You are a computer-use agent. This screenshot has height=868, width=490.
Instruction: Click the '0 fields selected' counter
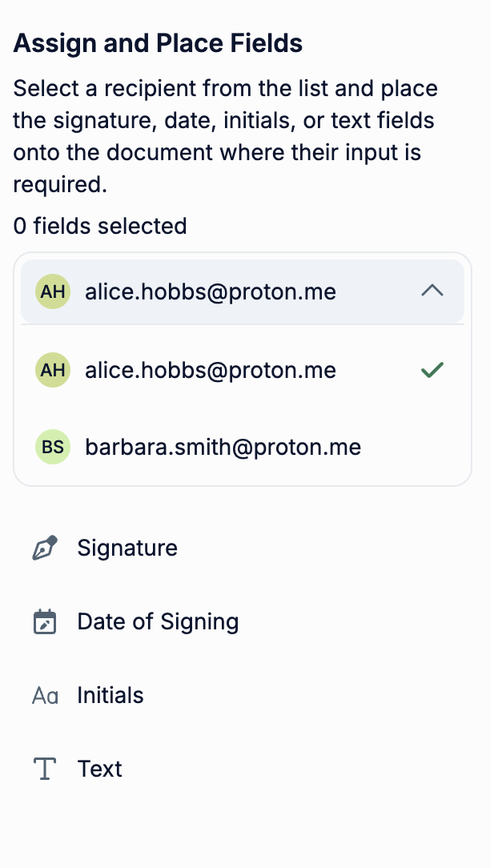pos(100,227)
